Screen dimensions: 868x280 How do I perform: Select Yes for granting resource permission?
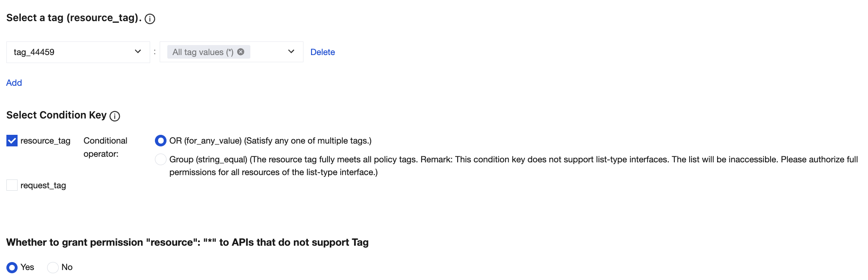[x=12, y=267]
